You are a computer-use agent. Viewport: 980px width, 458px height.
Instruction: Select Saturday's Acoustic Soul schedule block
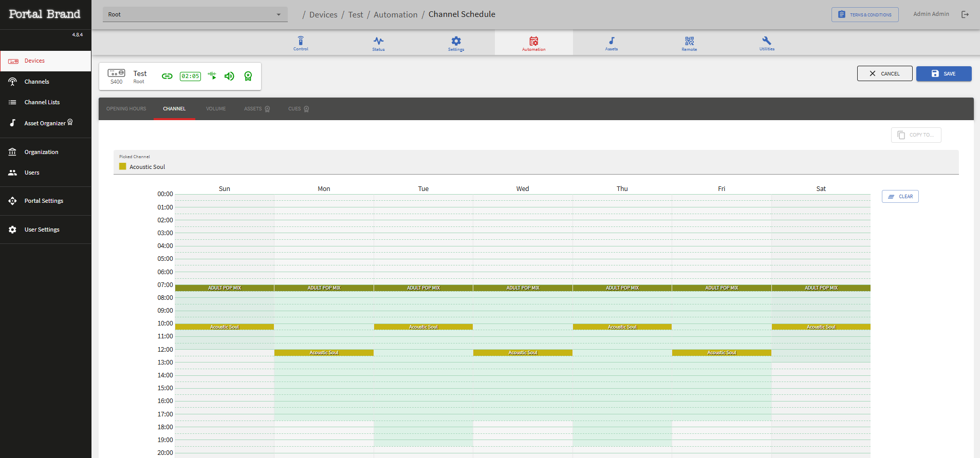[821, 327]
